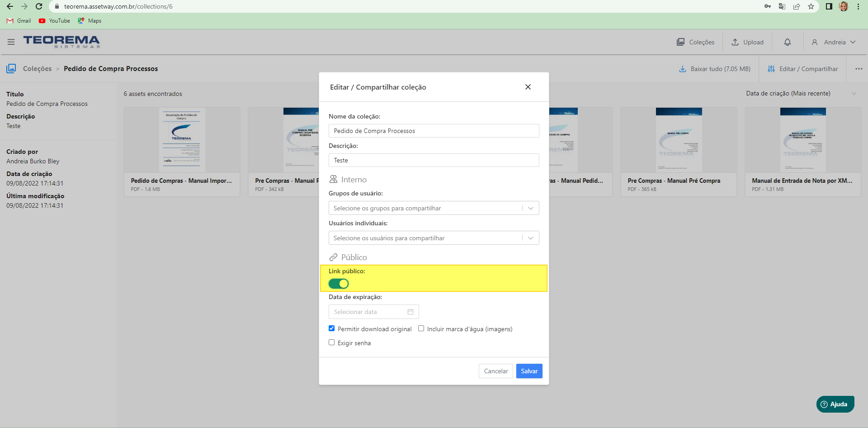Edit the Nome da coleção field
This screenshot has width=868, height=428.
(x=434, y=131)
